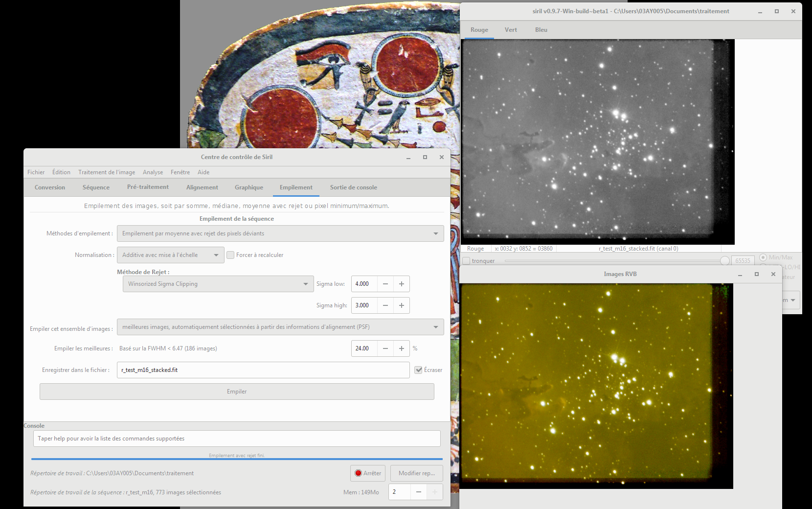Open the Méthodes d'empilement dropdown
Image resolution: width=812 pixels, height=509 pixels.
[x=280, y=233]
